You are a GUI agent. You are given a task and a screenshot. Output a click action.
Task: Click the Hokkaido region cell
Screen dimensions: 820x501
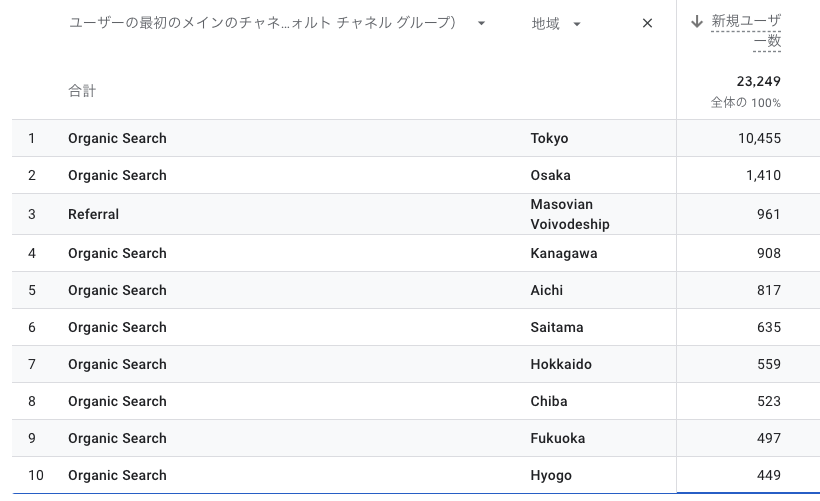pos(561,364)
